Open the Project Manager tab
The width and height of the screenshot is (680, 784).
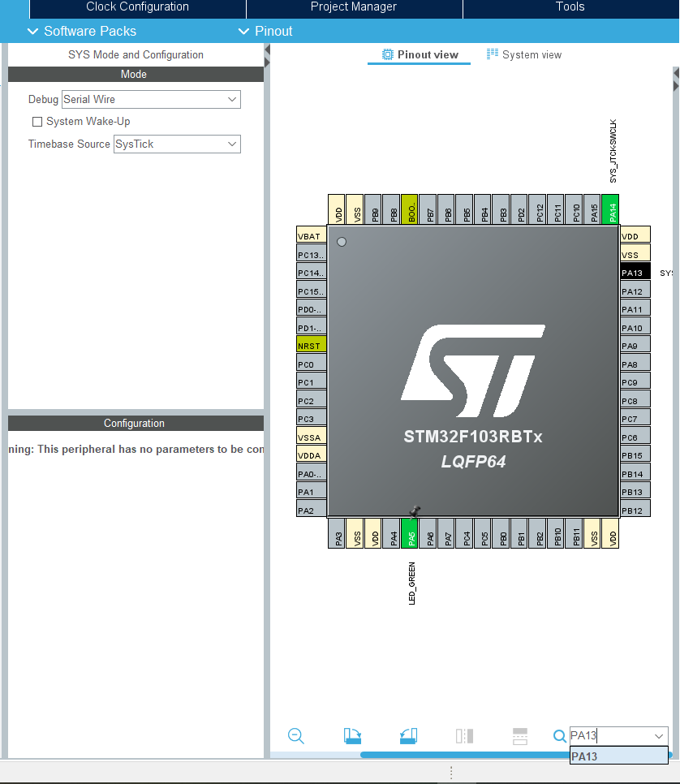tap(354, 7)
